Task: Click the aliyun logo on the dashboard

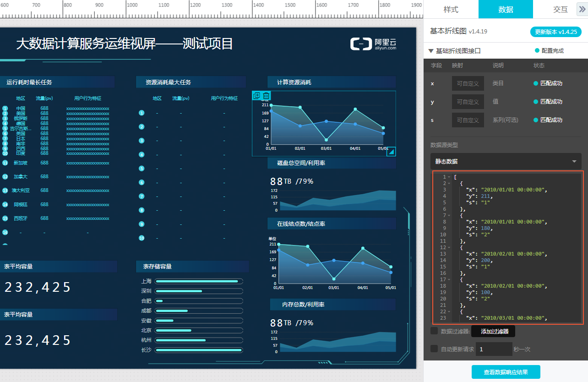Action: [x=373, y=44]
